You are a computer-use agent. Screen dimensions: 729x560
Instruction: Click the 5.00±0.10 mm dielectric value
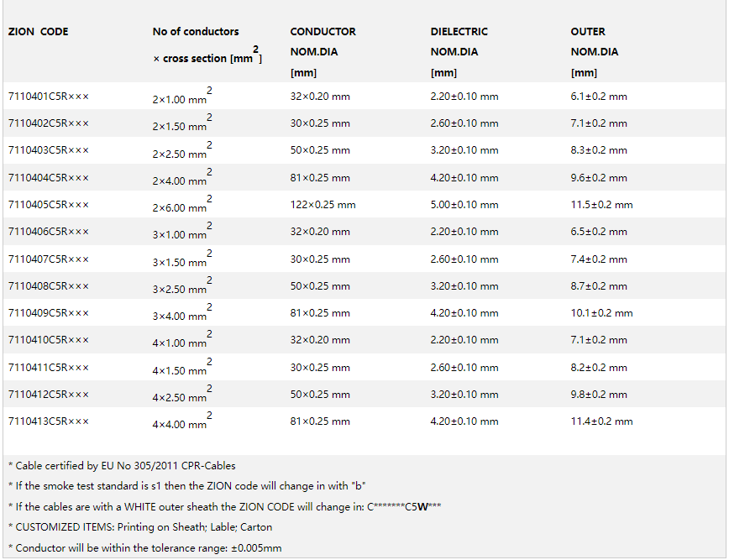point(464,205)
